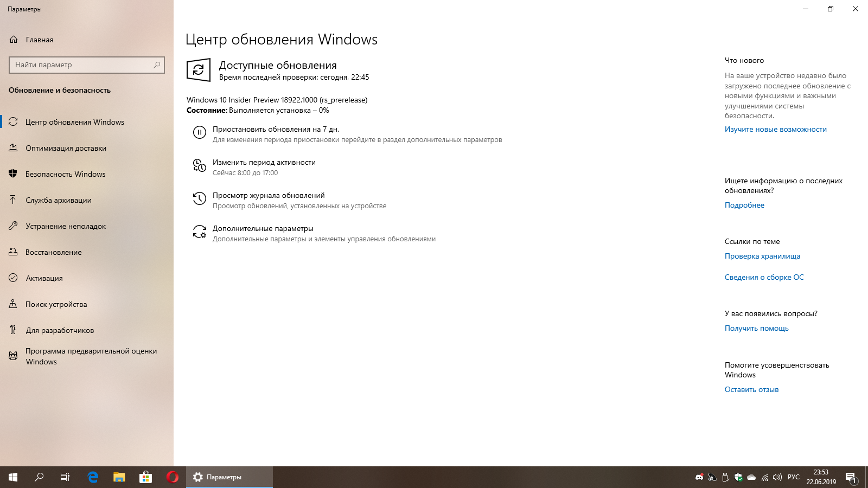Open the clock showing 23:53 22.06.2019

click(x=821, y=477)
